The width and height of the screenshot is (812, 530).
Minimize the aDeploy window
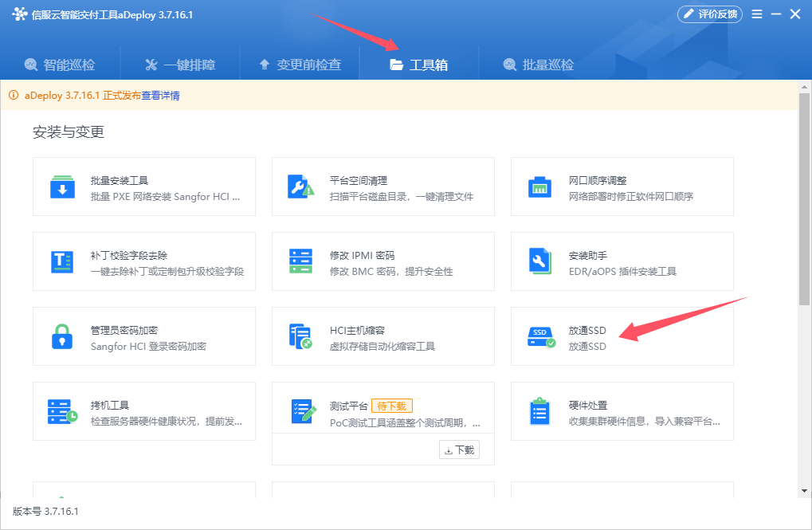776,14
